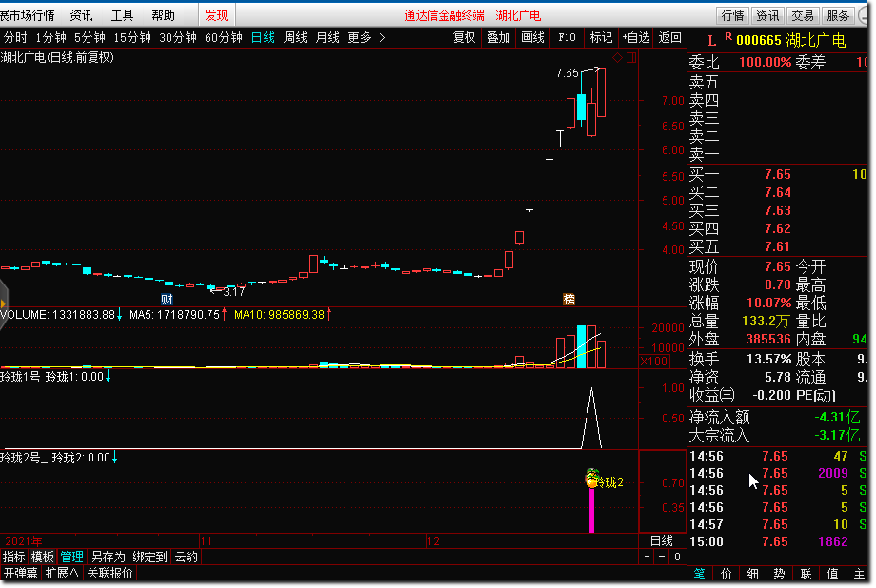Click the 财 marker under the candlesticks
The width and height of the screenshot is (876, 588).
pos(167,300)
